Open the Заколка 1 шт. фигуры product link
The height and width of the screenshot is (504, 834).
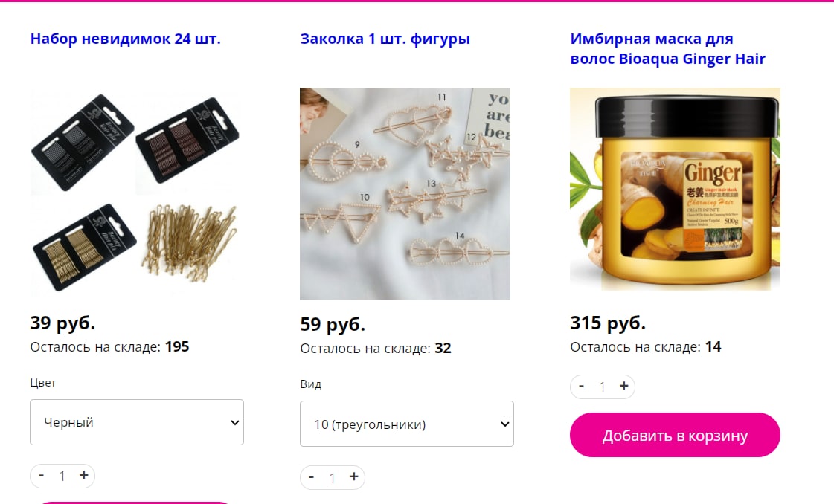tap(385, 39)
